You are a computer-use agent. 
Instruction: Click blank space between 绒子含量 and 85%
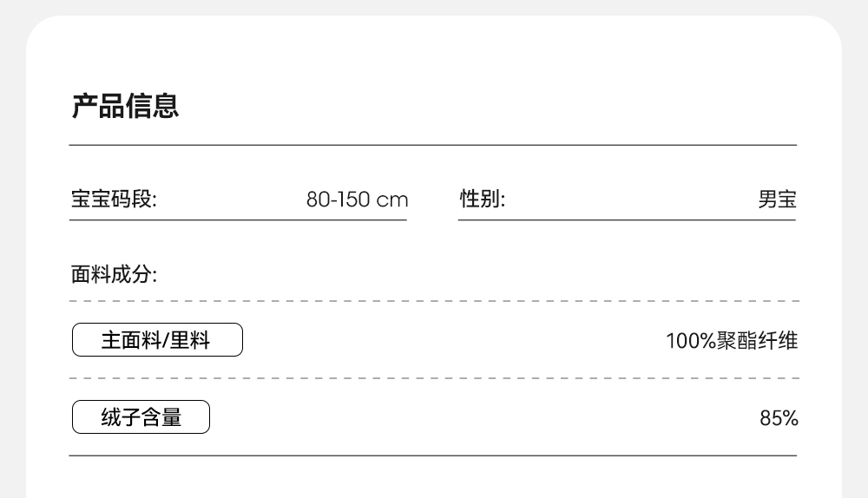point(477,417)
